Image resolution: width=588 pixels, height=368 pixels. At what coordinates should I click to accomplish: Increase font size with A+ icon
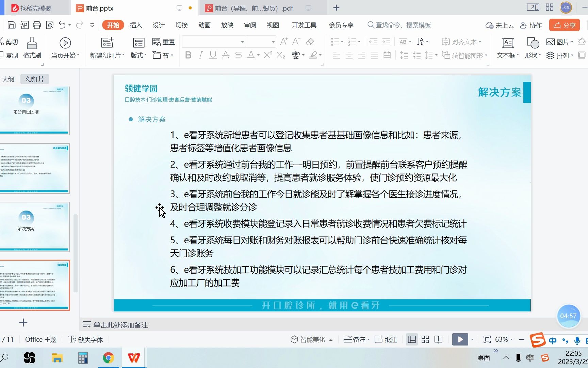tap(284, 42)
